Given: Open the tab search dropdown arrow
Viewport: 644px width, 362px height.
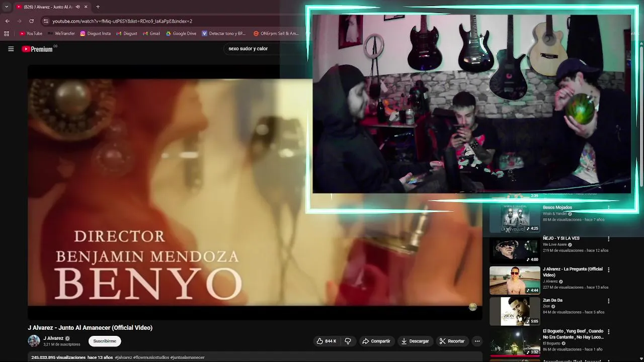Looking at the screenshot, I should pyautogui.click(x=7, y=7).
